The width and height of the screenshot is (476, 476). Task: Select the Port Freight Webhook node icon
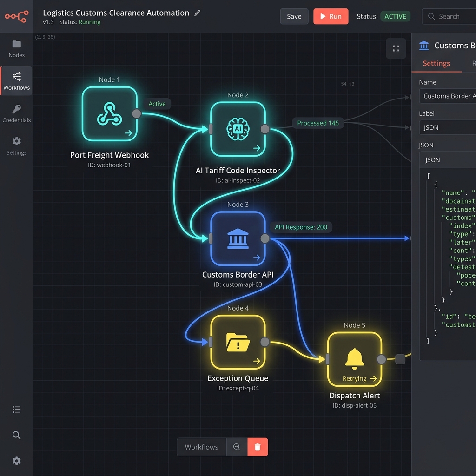pyautogui.click(x=110, y=114)
